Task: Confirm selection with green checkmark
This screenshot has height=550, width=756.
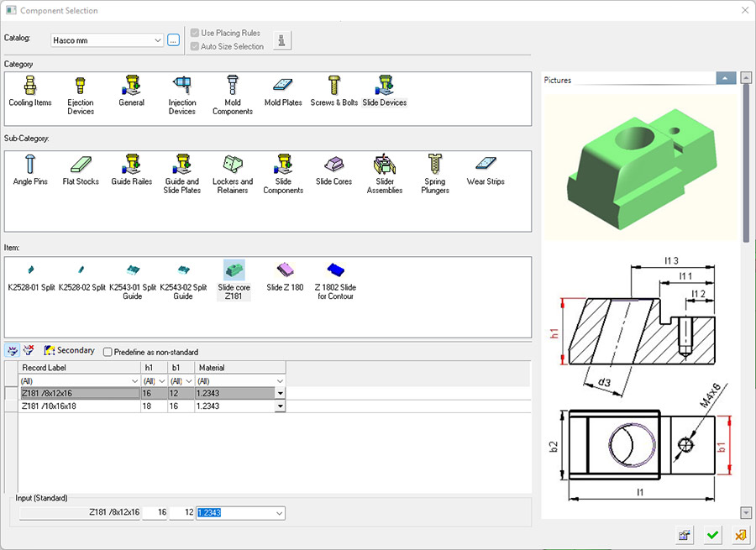Action: tap(712, 535)
